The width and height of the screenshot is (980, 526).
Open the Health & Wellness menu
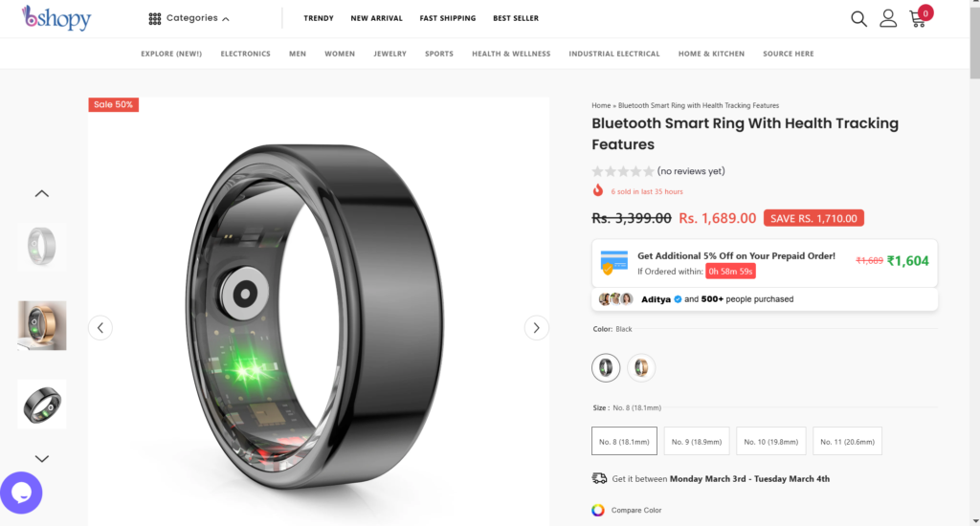pyautogui.click(x=511, y=54)
